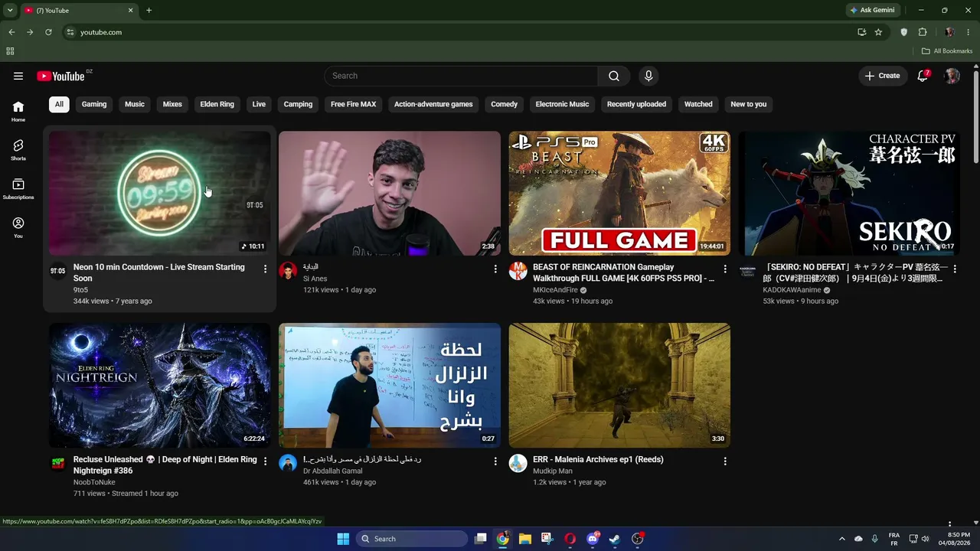Image resolution: width=980 pixels, height=551 pixels.
Task: Open File Explorer from the taskbar
Action: click(524, 539)
